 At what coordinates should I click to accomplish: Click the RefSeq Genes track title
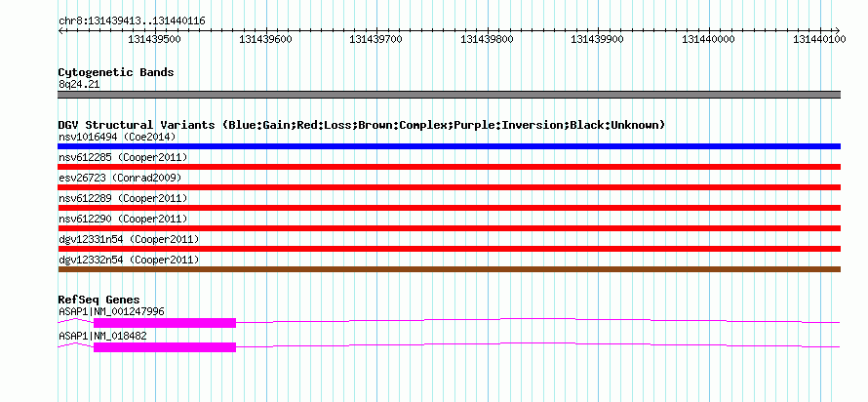[99, 300]
